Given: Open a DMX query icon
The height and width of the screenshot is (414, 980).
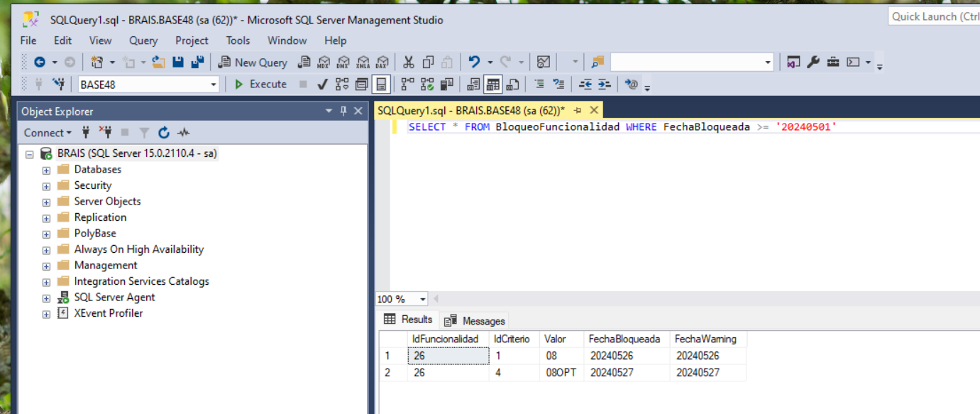Looking at the screenshot, I should point(343,62).
